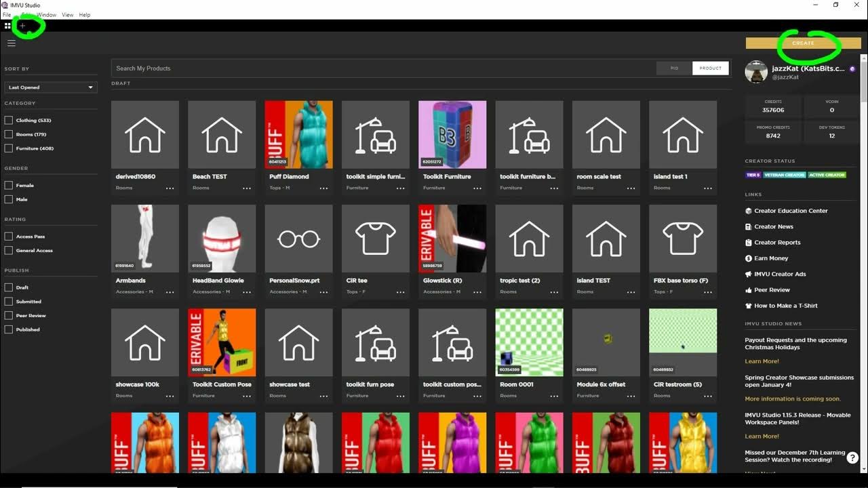Open options for derived10860 product
This screenshot has width=868, height=488.
click(170, 188)
